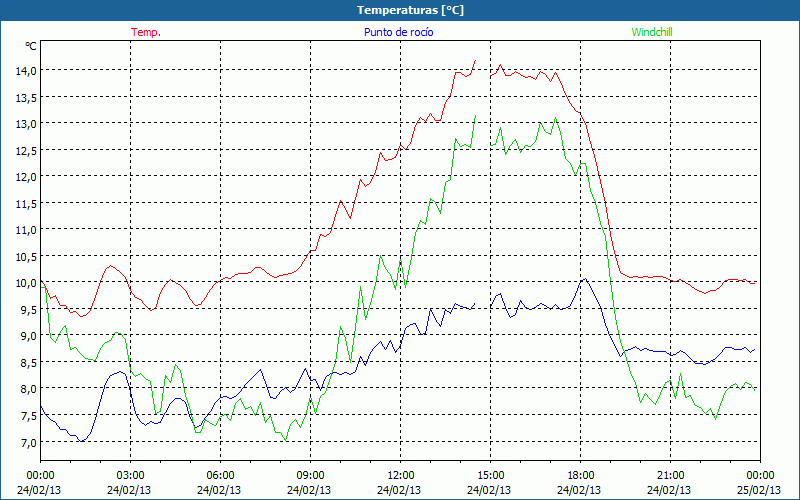800x500 pixels.
Task: Click the 03:00 time axis label
Action: click(131, 476)
